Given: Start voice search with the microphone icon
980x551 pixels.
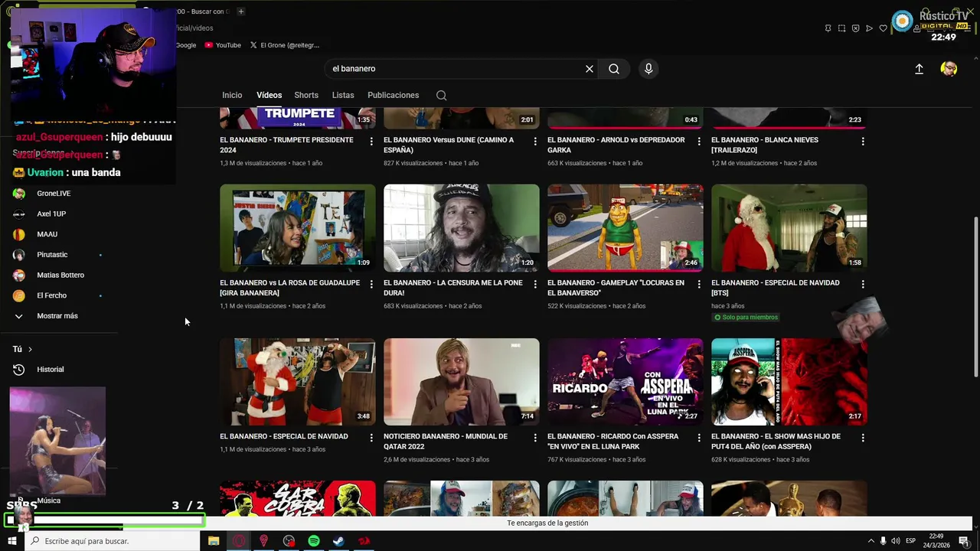Looking at the screenshot, I should click(x=648, y=69).
